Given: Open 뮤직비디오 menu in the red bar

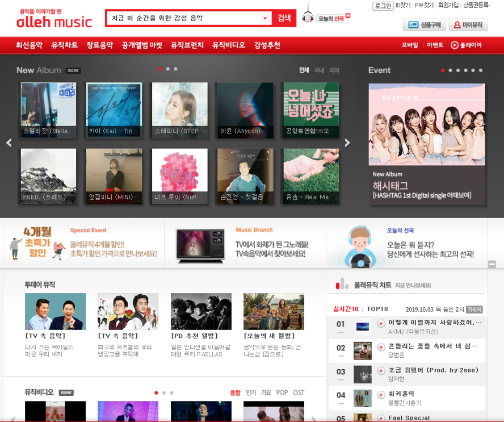Looking at the screenshot, I should click(x=229, y=45).
